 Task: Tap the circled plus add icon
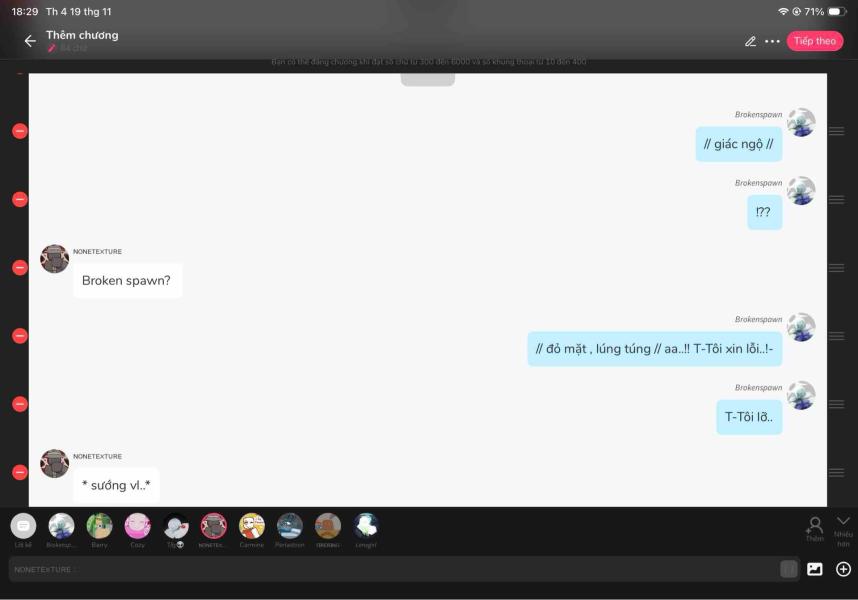point(843,569)
